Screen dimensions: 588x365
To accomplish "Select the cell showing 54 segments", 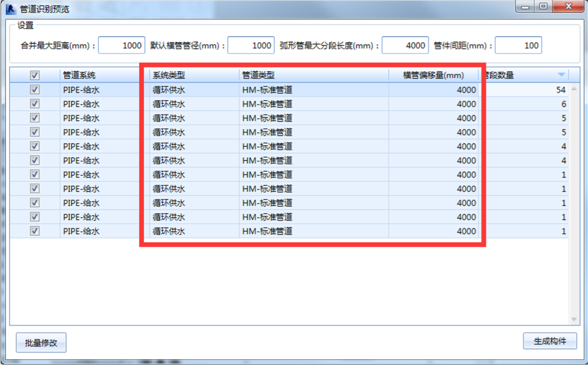I will (524, 90).
